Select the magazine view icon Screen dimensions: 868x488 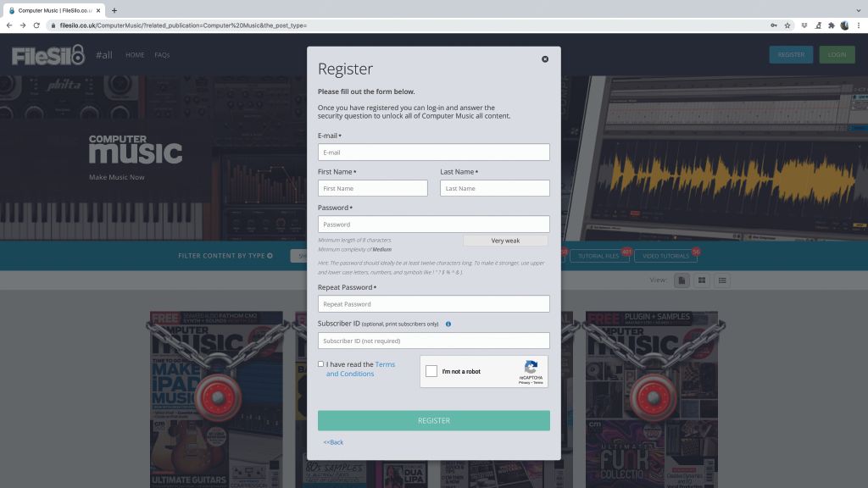coord(682,280)
